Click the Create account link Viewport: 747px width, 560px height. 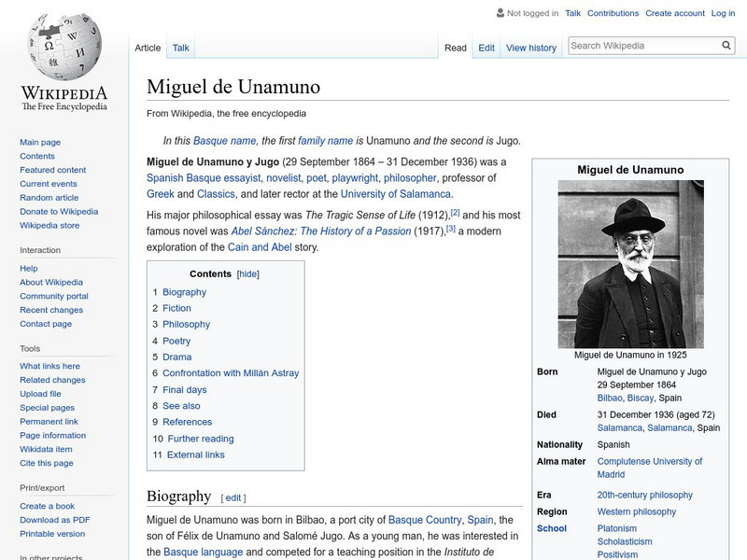[675, 13]
